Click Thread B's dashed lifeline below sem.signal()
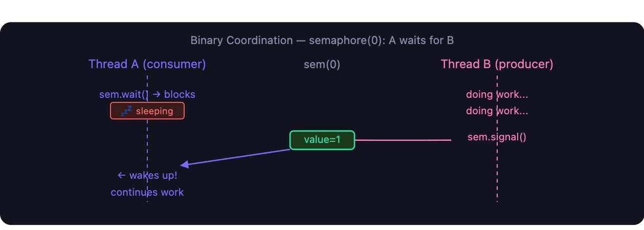The height and width of the screenshot is (230, 644). [497, 172]
